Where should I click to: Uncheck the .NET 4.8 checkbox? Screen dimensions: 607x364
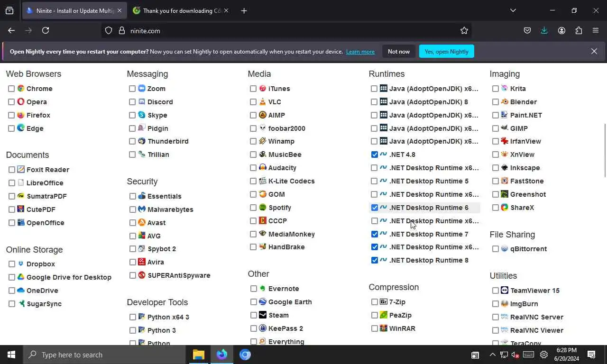point(375,155)
